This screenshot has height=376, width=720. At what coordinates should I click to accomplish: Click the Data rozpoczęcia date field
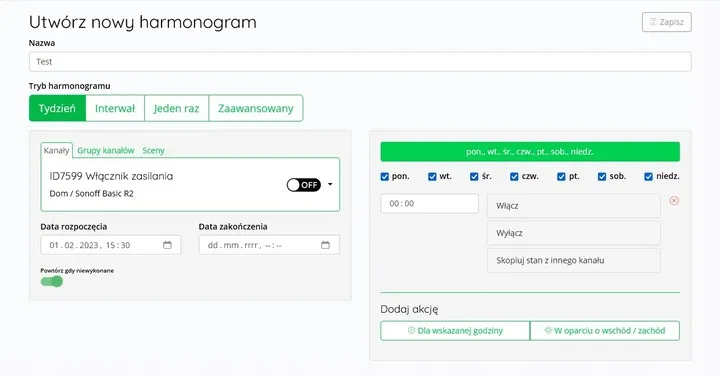111,245
